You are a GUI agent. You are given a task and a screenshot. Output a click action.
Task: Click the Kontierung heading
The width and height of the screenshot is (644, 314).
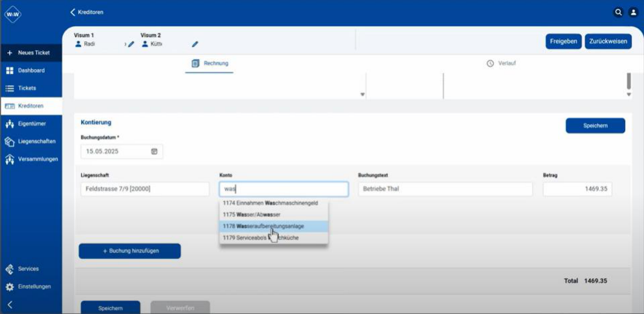coord(96,123)
